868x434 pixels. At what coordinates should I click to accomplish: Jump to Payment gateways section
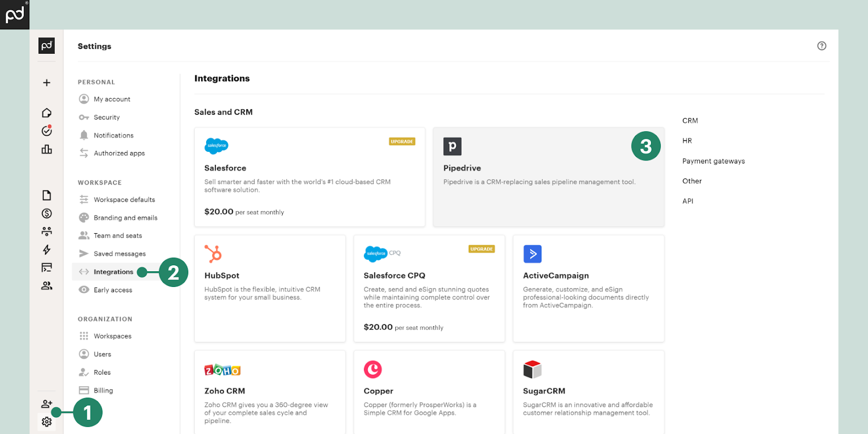click(x=713, y=161)
